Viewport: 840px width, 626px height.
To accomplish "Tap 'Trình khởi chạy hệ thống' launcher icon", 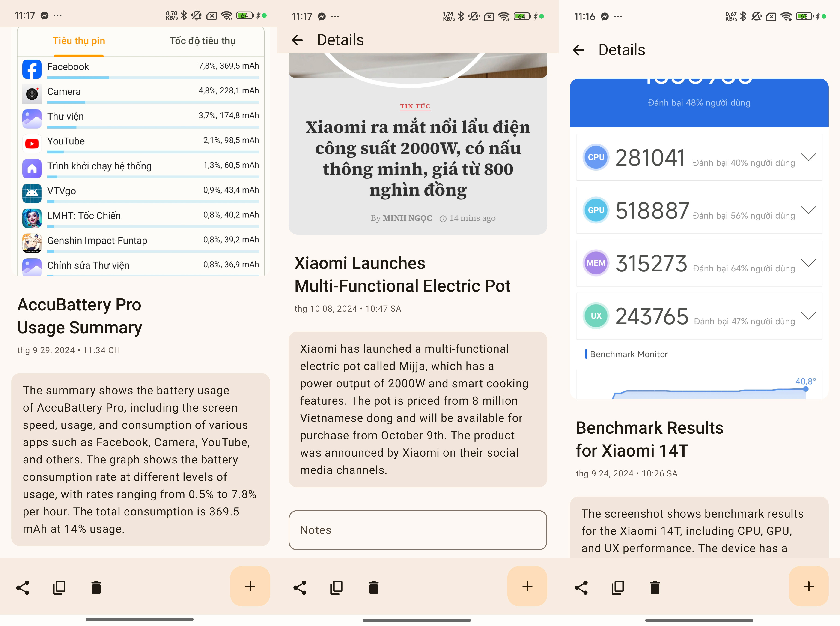I will coord(32,169).
